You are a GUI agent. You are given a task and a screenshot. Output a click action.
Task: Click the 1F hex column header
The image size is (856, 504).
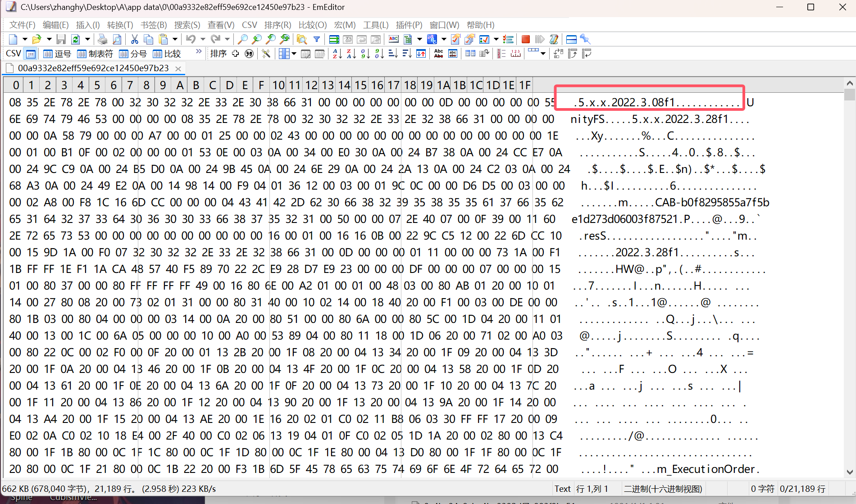tap(525, 85)
